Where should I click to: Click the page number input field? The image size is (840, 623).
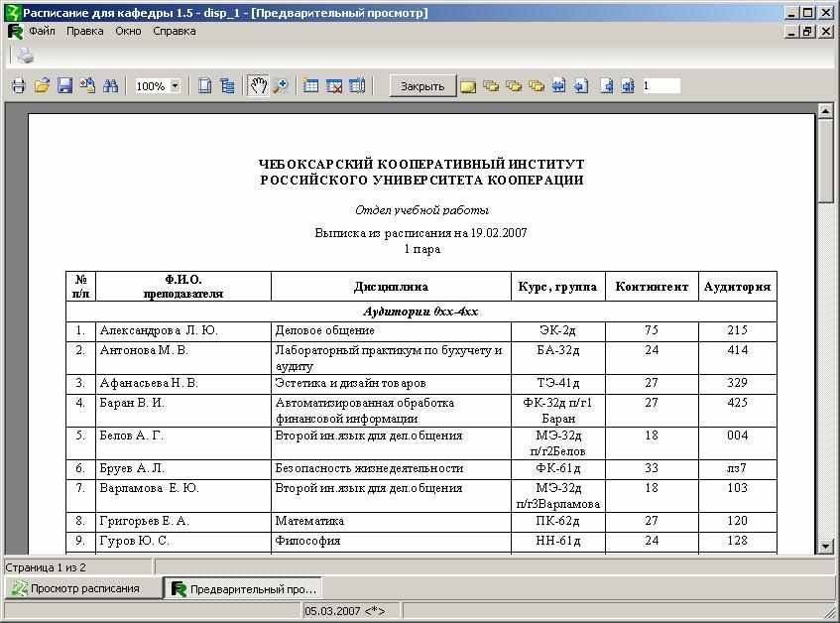tap(660, 86)
